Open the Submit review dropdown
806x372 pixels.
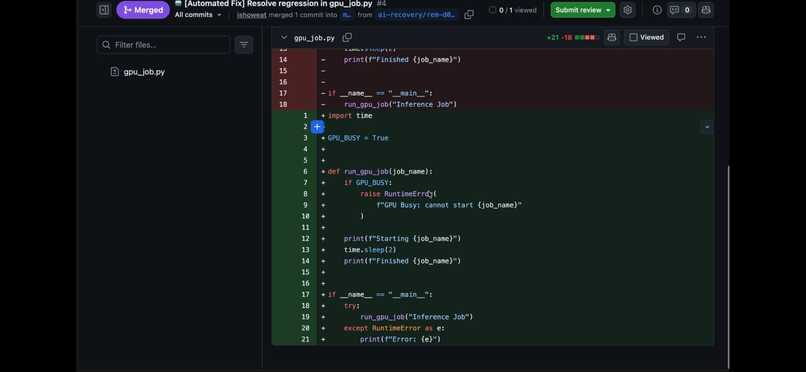(x=582, y=10)
